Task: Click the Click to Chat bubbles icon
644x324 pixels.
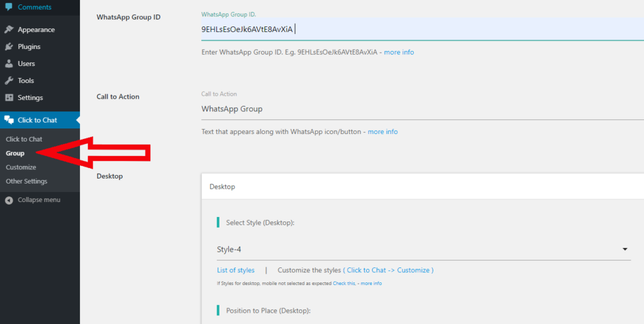Action: pos(9,120)
